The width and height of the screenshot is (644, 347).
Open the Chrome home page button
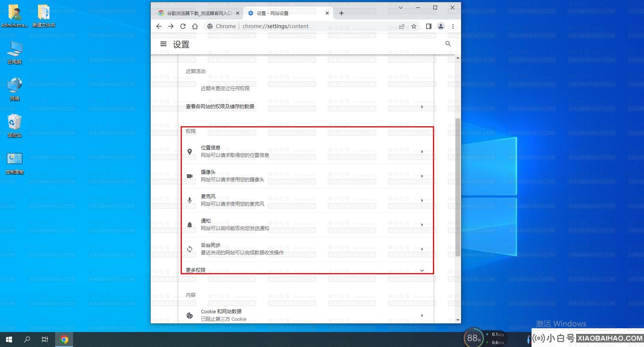coord(195,26)
